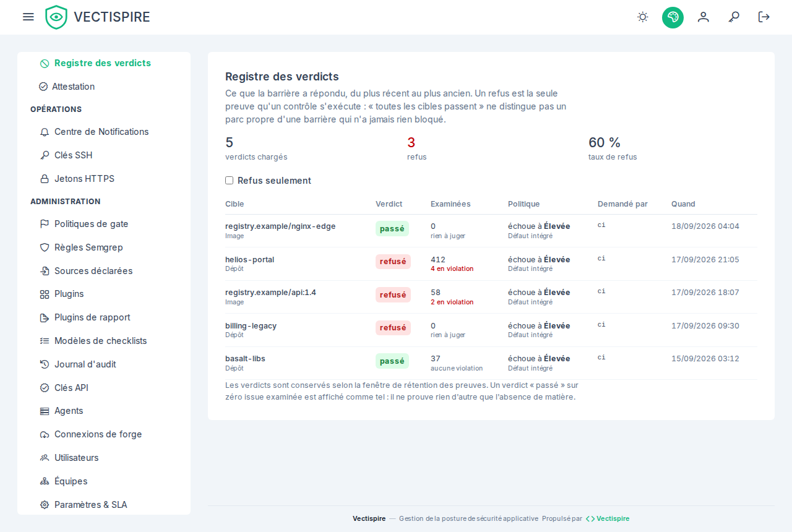Click the gear icon for Paramètres & SLA
This screenshot has height=532, width=792.
[x=45, y=505]
